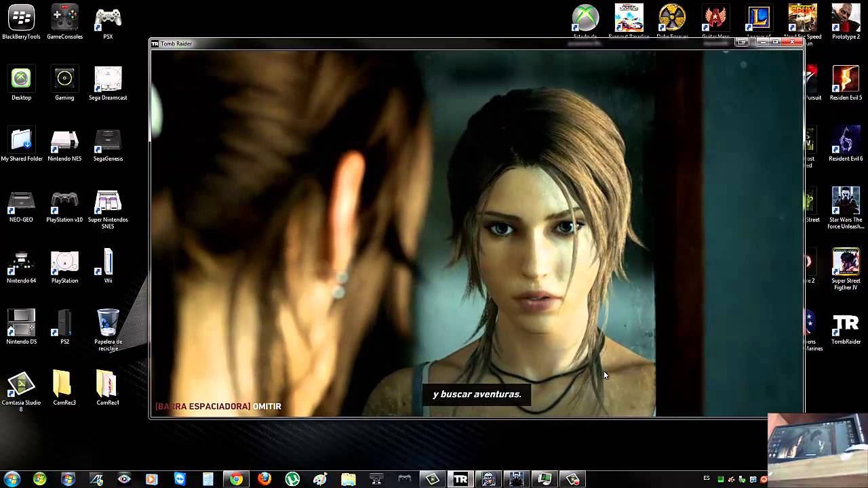Viewport: 868px width, 488px height.
Task: Launch the PS2 emulator shortcut
Action: pyautogui.click(x=64, y=328)
